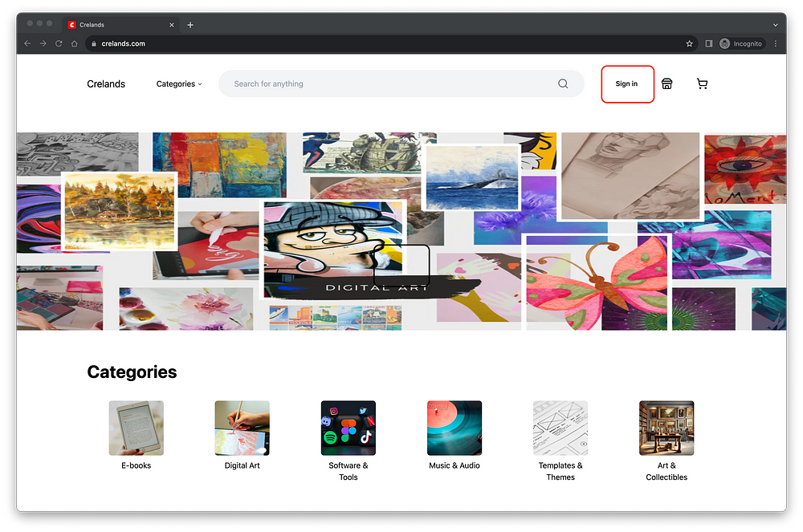This screenshot has width=803, height=532.
Task: Open the Categories dropdown in the header
Action: coord(179,84)
